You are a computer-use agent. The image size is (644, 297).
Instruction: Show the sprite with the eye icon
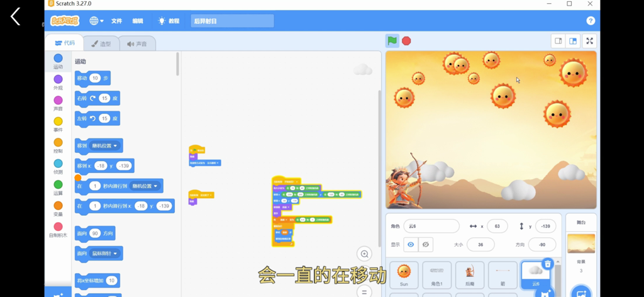tap(411, 244)
